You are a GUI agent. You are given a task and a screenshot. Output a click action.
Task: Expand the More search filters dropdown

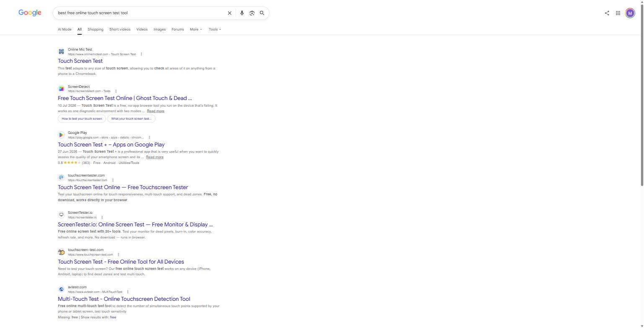[x=196, y=29]
